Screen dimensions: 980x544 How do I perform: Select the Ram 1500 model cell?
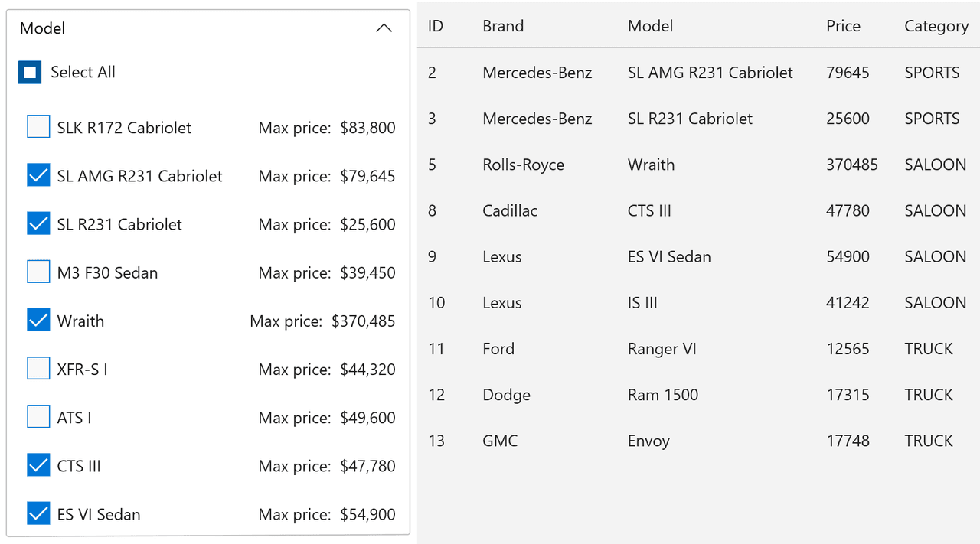point(663,395)
